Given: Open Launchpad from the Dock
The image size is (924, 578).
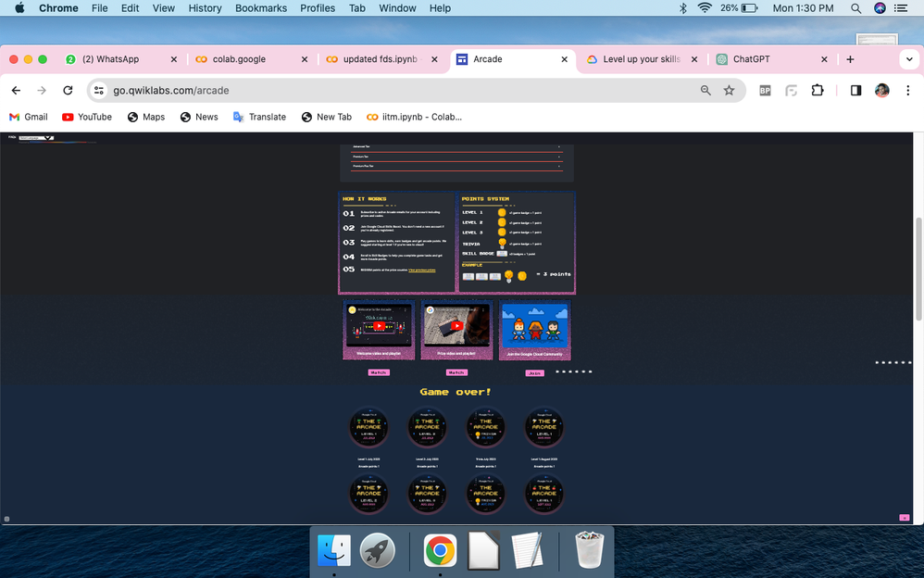Looking at the screenshot, I should 378,551.
